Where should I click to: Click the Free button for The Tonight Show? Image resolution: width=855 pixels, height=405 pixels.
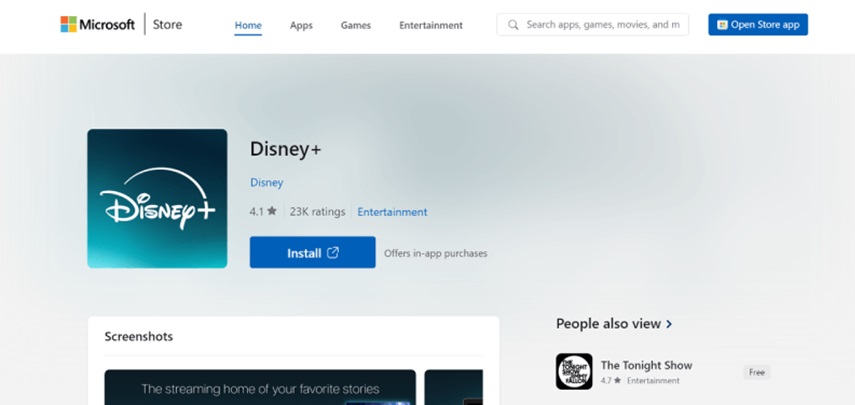756,372
